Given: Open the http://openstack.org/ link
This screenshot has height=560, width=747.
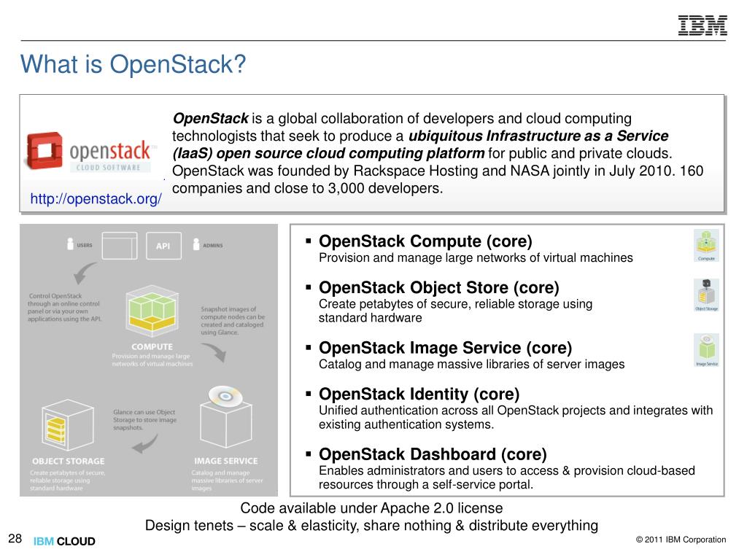Looking at the screenshot, I should [x=96, y=198].
